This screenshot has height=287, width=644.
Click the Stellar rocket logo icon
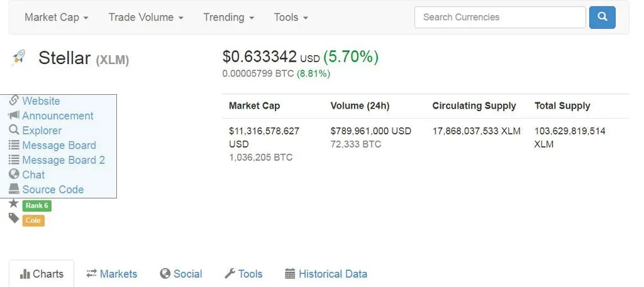pyautogui.click(x=18, y=58)
